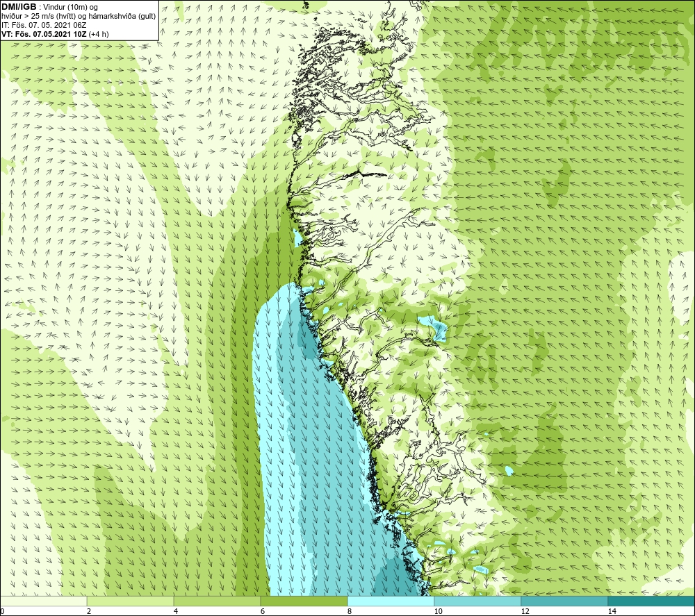Select the 2–4 m/s light green swatch
Viewport: 695px width, 616px height.
[x=131, y=601]
